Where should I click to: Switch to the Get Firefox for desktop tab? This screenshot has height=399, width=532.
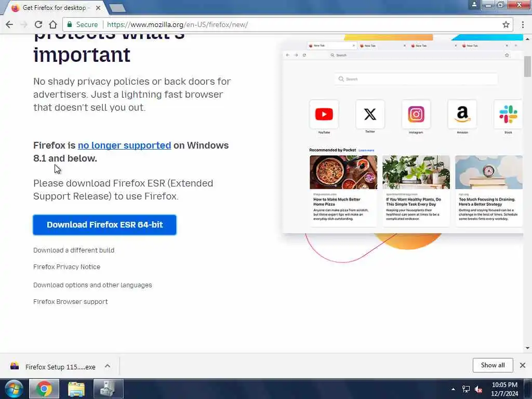54,7
